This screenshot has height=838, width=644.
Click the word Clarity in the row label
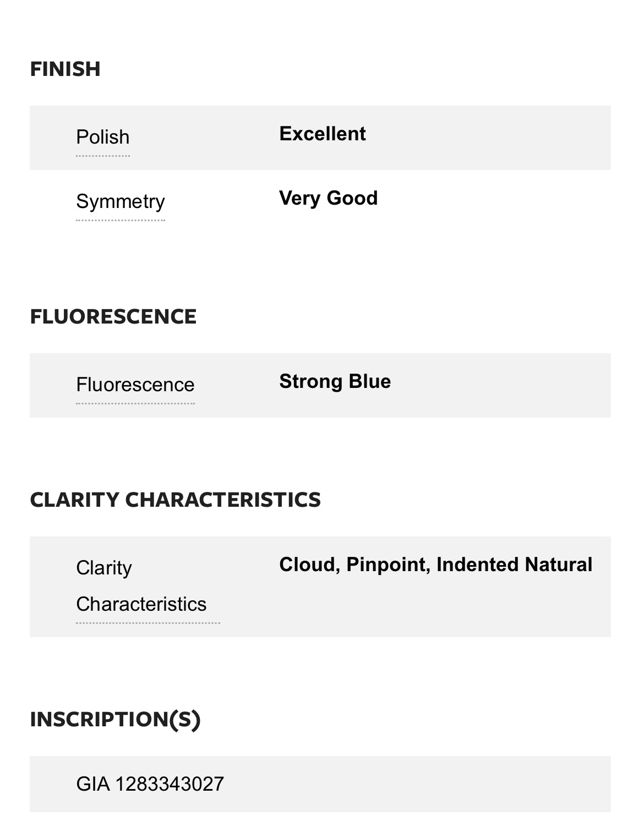[103, 568]
